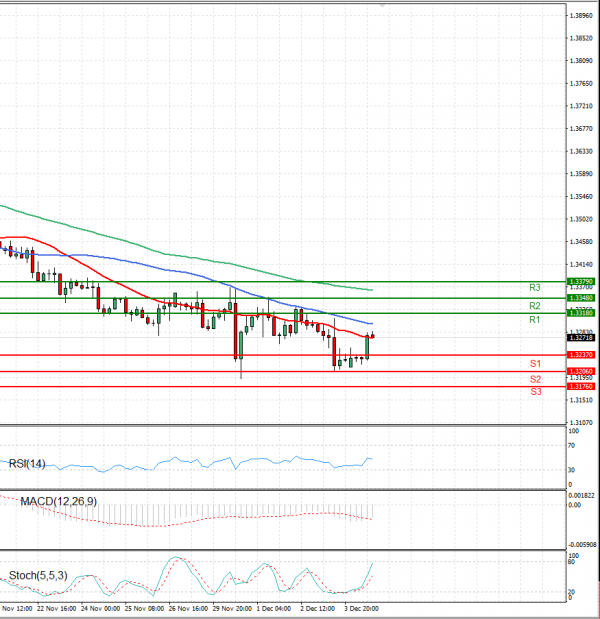
Task: Click the 24 Nov 00:00 time label
Action: click(101, 607)
